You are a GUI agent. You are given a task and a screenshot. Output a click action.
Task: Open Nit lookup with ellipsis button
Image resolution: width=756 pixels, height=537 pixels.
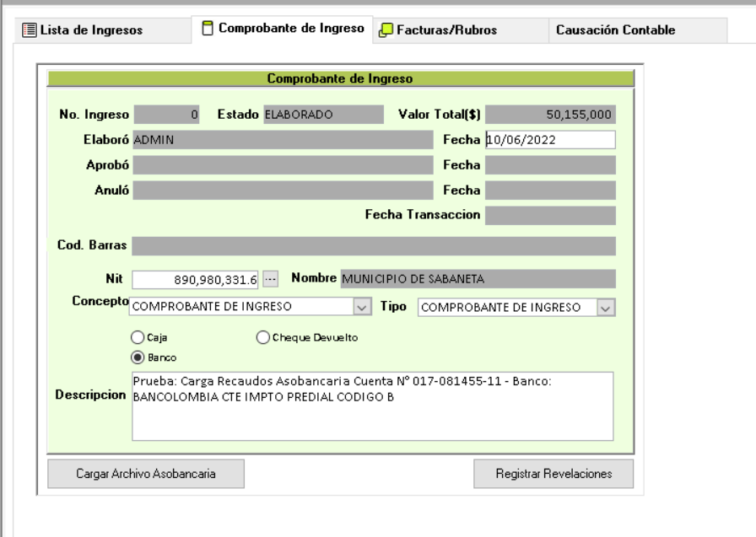pyautogui.click(x=270, y=279)
